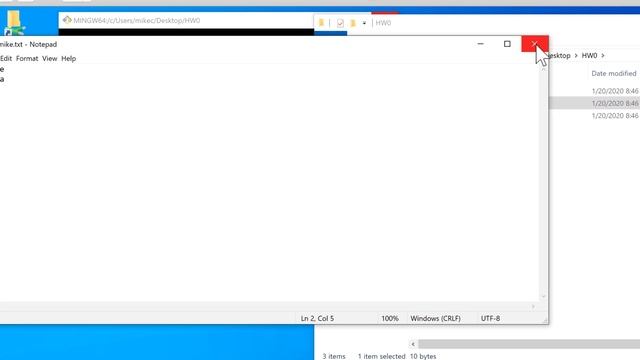Sort by the Date modified column header
The image size is (640, 360).
[613, 73]
